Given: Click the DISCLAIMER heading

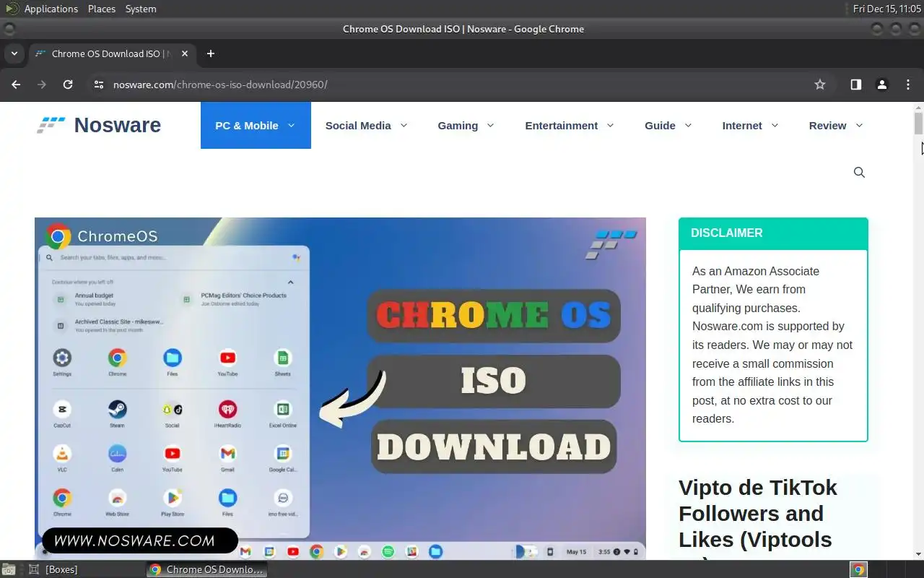Looking at the screenshot, I should (727, 233).
